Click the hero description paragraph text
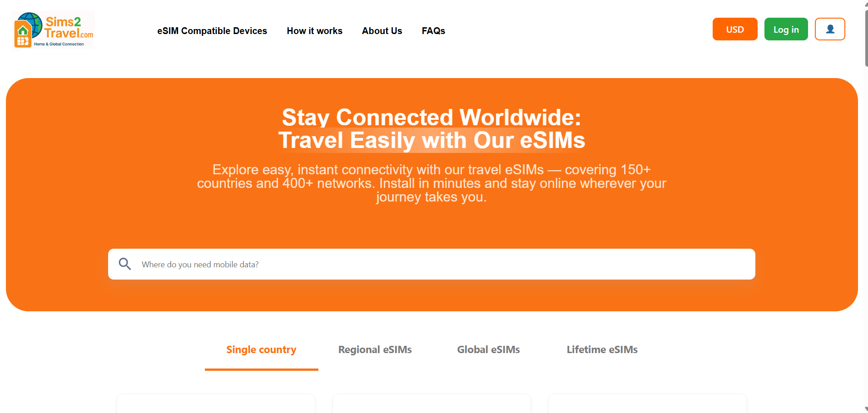The width and height of the screenshot is (868, 413). 432,183
